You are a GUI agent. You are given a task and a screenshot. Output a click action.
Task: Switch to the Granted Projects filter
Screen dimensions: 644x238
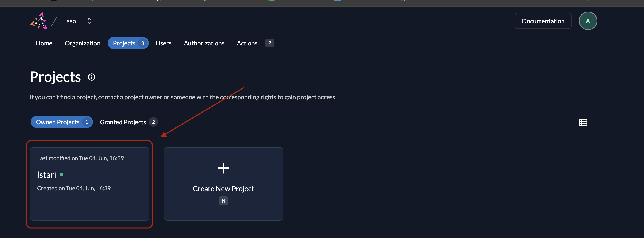tap(123, 122)
